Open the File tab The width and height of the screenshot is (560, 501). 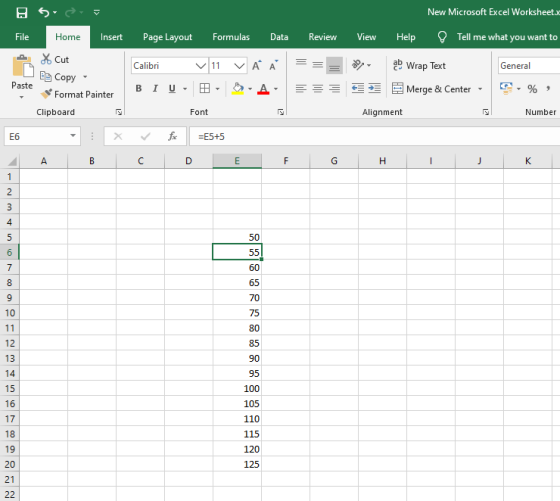click(x=22, y=37)
